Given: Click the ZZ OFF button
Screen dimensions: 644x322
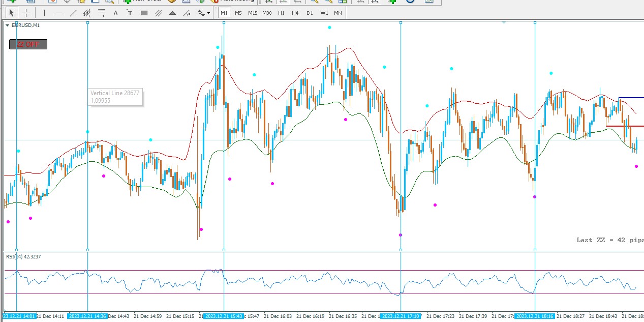Looking at the screenshot, I should point(28,44).
